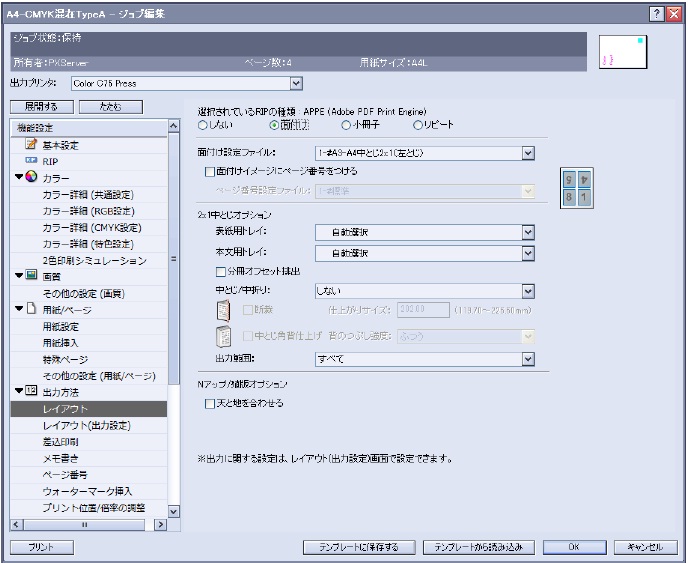This screenshot has height=563, width=688.
Task: Open カラー詳細 (CMYK設定) settings item
Action: coord(88,226)
